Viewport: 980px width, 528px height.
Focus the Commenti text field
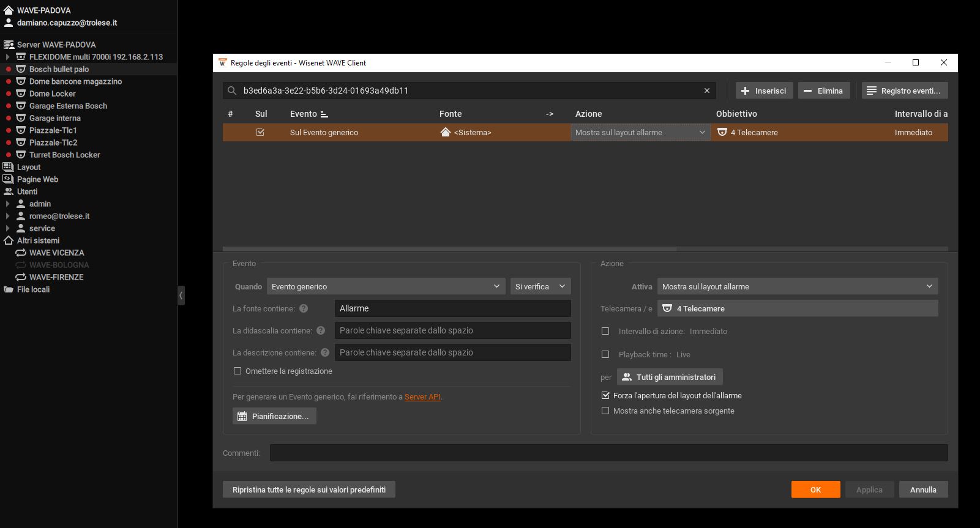pos(609,453)
